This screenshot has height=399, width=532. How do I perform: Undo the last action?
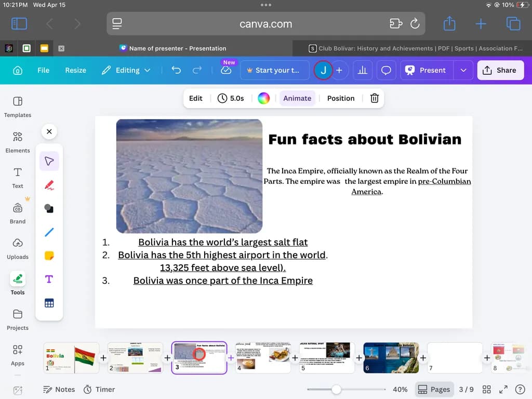click(176, 70)
